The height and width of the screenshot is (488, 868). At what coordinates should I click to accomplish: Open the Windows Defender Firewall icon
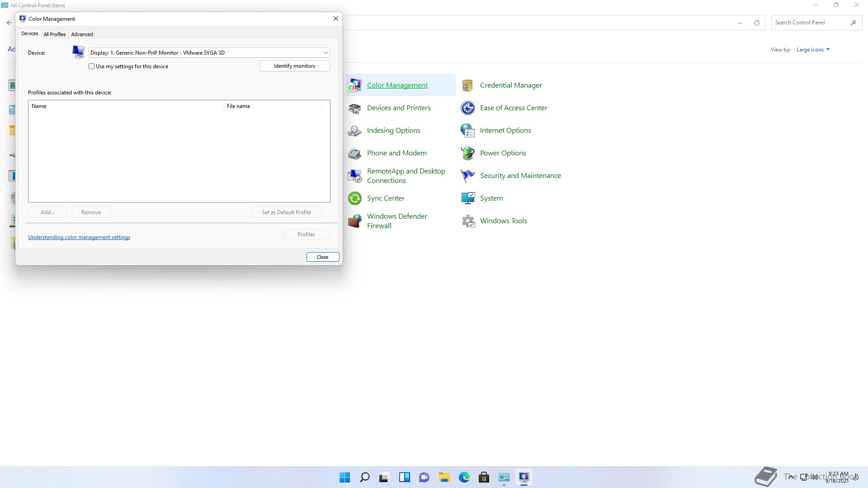click(355, 221)
